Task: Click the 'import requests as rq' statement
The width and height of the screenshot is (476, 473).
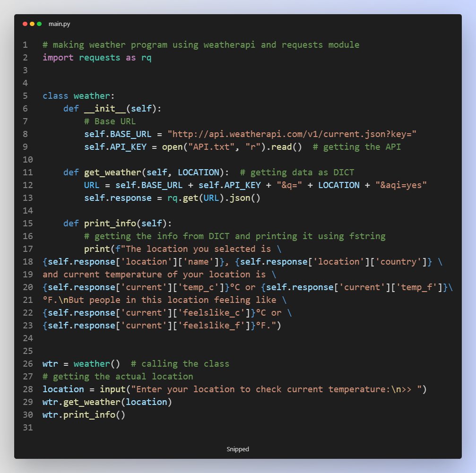Action: pos(97,58)
